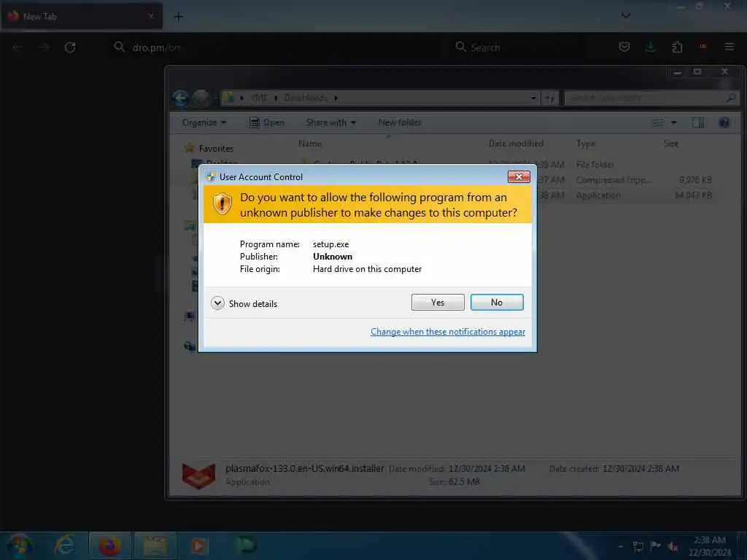Image resolution: width=747 pixels, height=560 pixels.
Task: Launch Internet Explorer from the taskbar
Action: coord(64,545)
